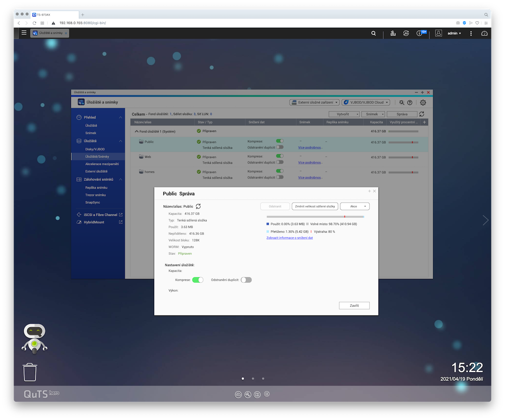This screenshot has height=420, width=505.
Task: Open the QTS main menu hamburger icon
Action: (x=24, y=33)
